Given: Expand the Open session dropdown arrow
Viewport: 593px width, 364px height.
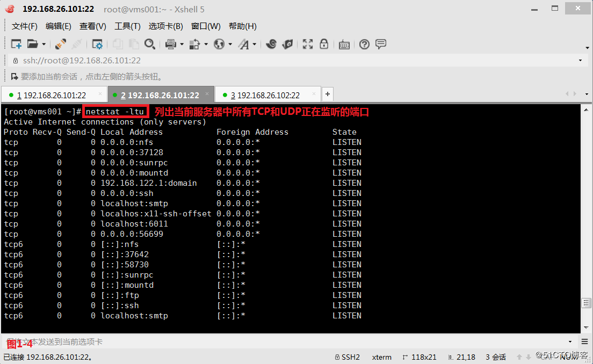Looking at the screenshot, I should point(44,45).
